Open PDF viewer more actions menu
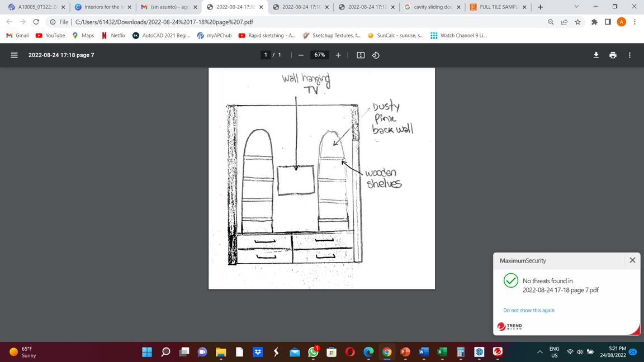The height and width of the screenshot is (362, 644). (x=630, y=55)
